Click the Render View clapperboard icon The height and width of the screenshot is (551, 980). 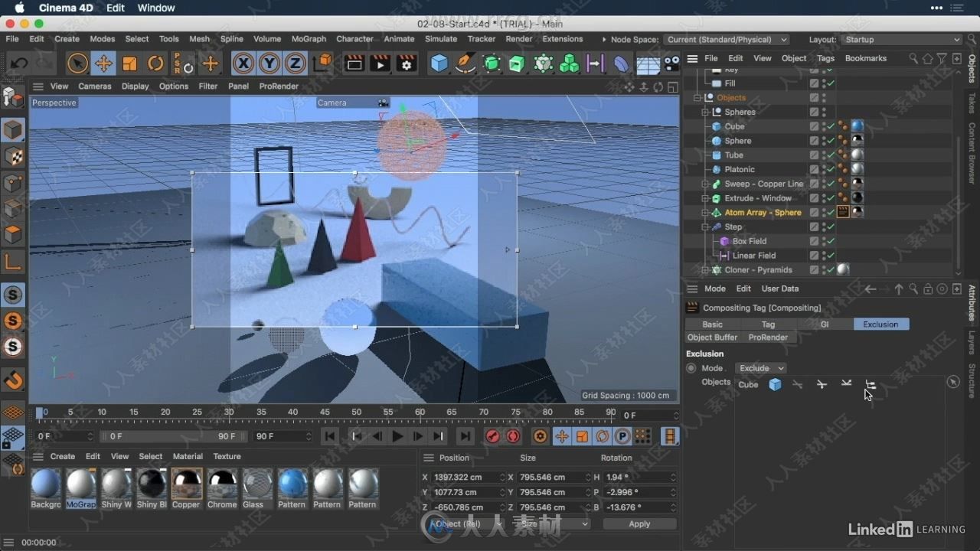coord(354,64)
